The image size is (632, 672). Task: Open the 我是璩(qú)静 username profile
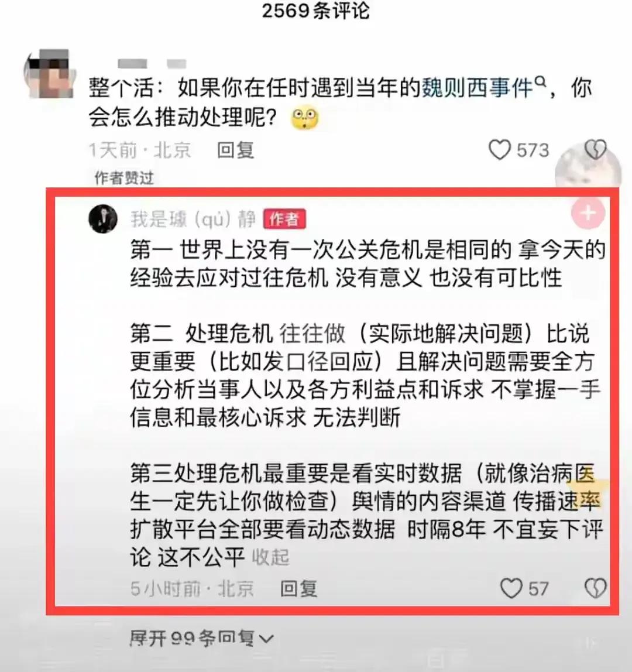193,219
